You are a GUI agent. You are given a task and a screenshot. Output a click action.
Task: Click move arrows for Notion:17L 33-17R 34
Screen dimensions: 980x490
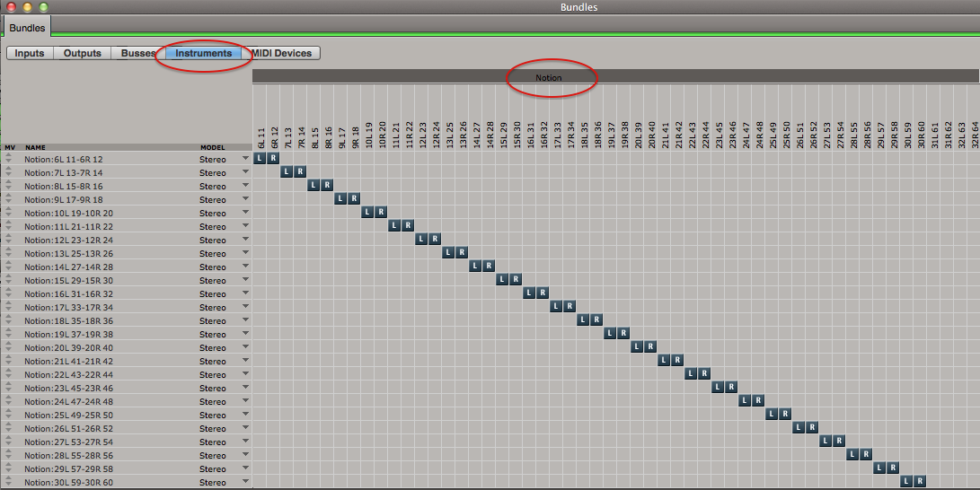9,307
